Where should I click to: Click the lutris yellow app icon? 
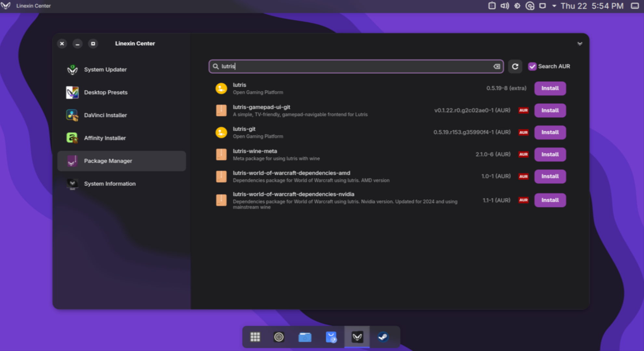pos(221,88)
